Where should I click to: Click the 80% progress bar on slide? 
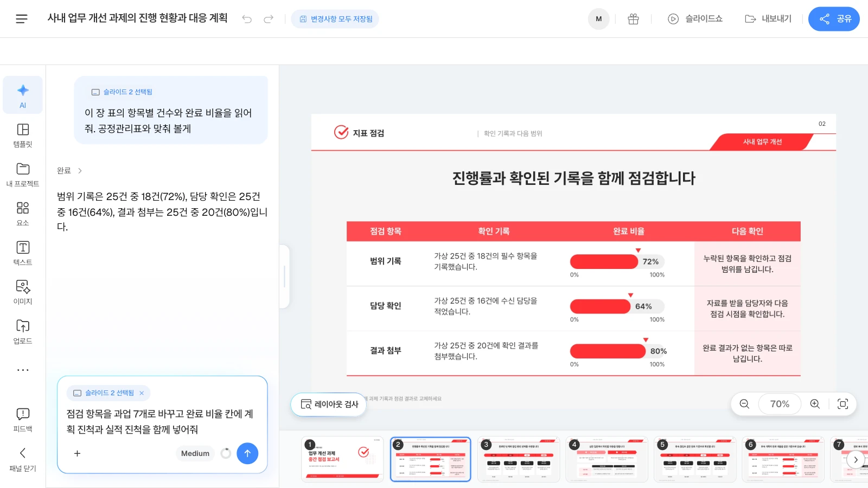pyautogui.click(x=617, y=351)
